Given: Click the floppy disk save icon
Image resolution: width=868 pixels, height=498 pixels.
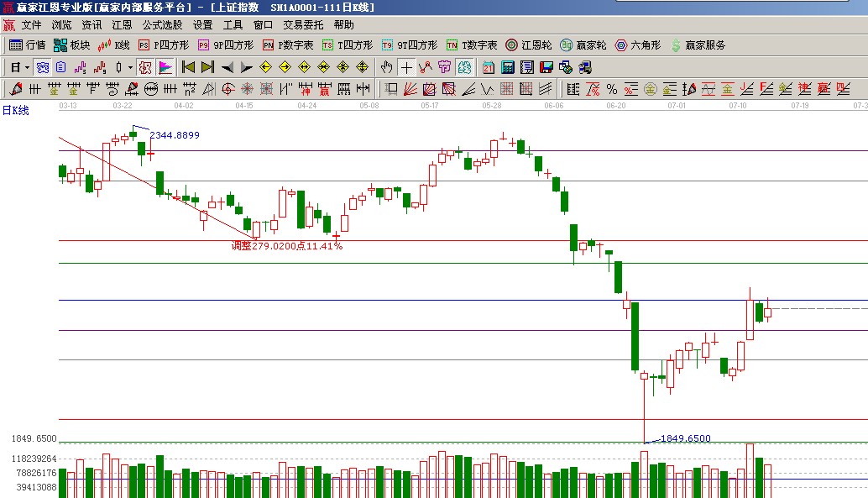Looking at the screenshot, I should pos(546,67).
